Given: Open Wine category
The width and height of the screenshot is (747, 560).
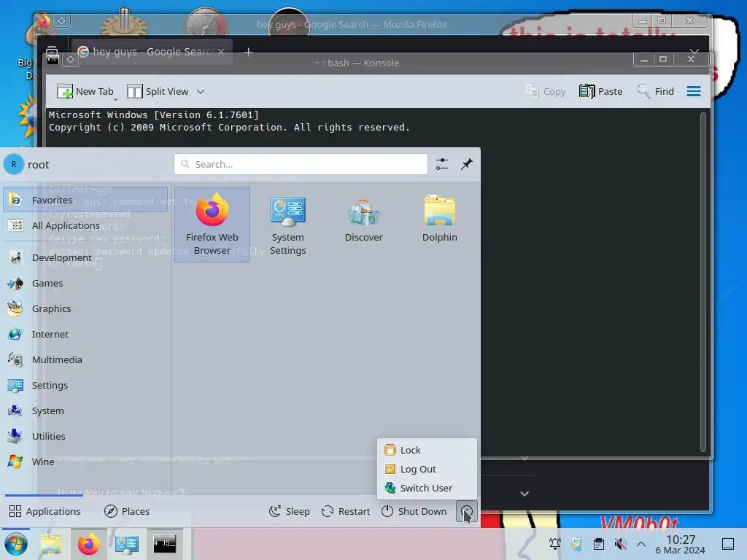Looking at the screenshot, I should (x=85, y=462).
